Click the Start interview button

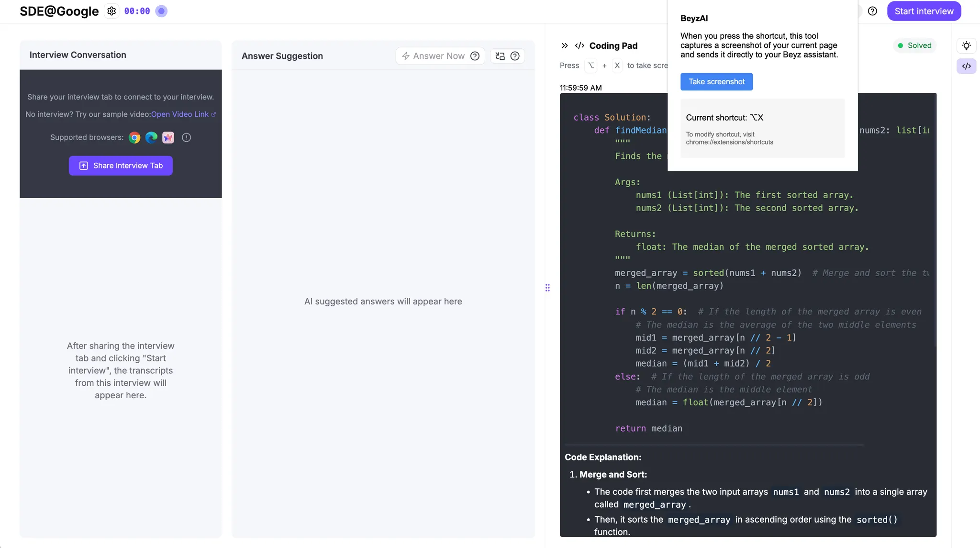[x=924, y=11]
